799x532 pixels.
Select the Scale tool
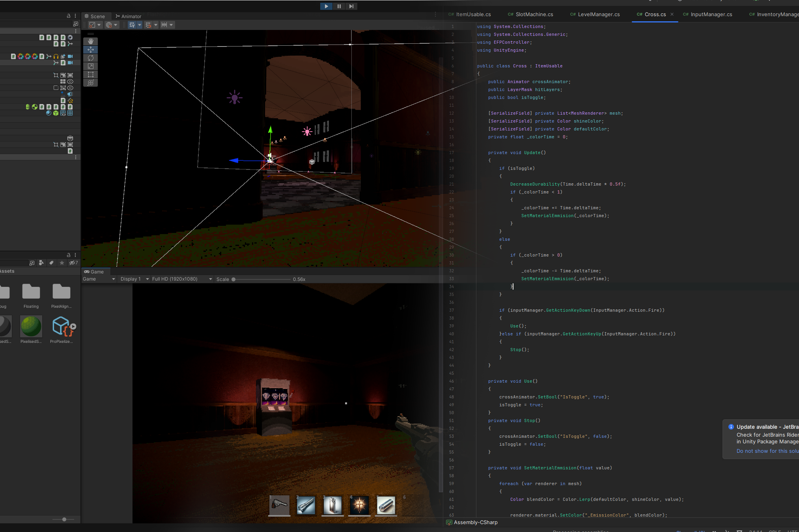tap(91, 66)
